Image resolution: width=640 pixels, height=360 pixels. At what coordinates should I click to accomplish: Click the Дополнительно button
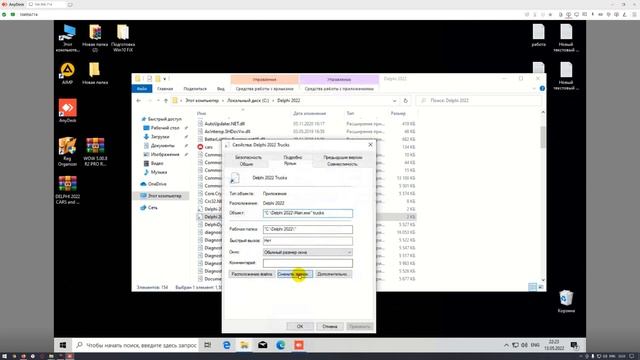(333, 274)
